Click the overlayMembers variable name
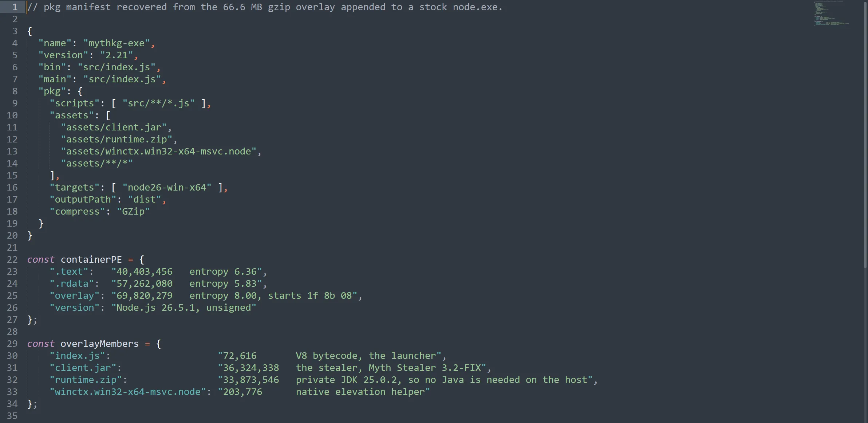 [x=99, y=344]
